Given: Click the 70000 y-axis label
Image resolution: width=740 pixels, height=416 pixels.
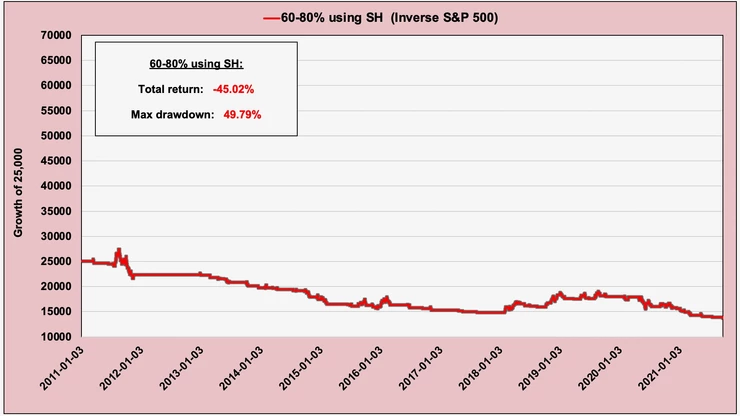Looking at the screenshot, I should click(56, 35).
